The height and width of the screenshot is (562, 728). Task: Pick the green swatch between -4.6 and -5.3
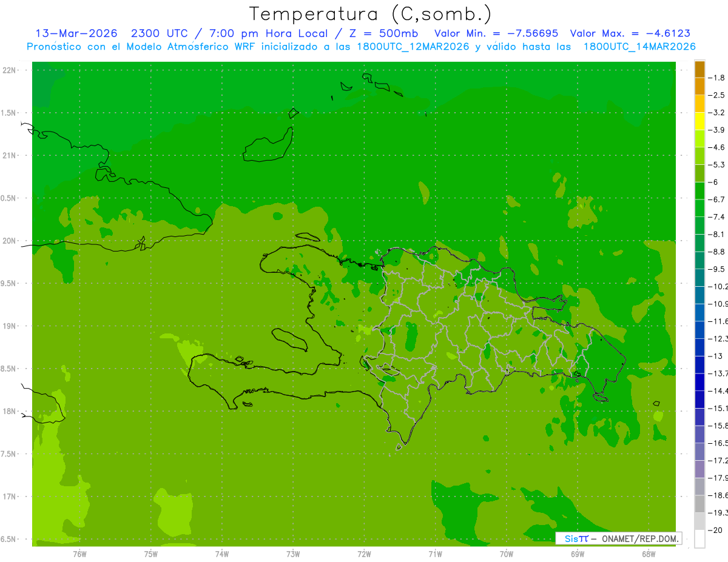pos(700,156)
